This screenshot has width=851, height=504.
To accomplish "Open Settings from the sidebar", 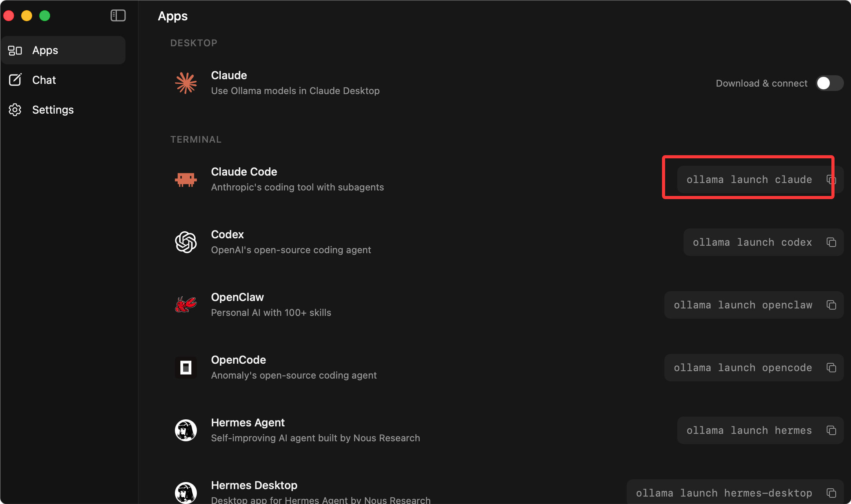I will click(64, 110).
